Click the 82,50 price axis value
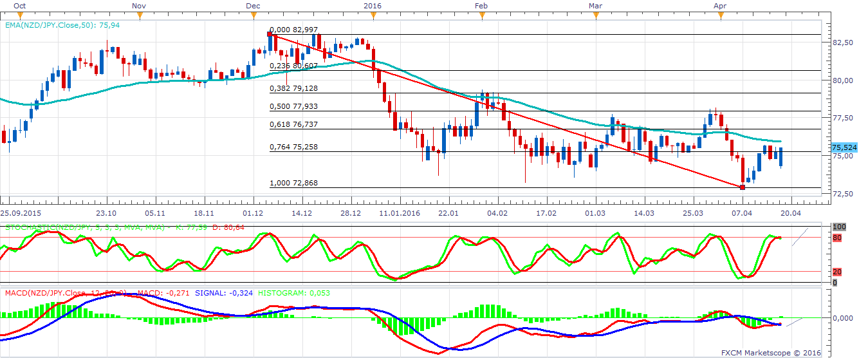Viewport: 868px width, 358px height. [843, 42]
